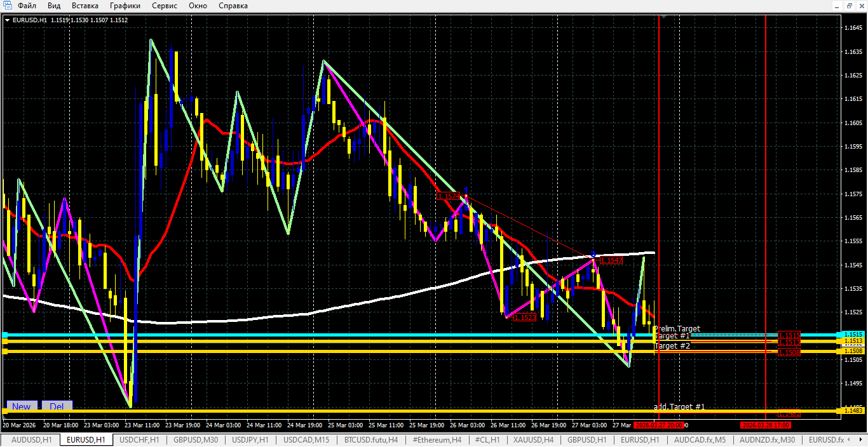Switch to the AUDCAD.fx,M5 chart tab
This screenshot has height=447, width=868.
coord(700,439)
